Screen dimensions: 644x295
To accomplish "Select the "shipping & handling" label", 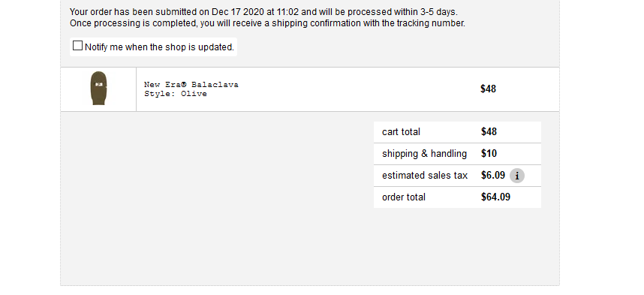I will point(424,154).
